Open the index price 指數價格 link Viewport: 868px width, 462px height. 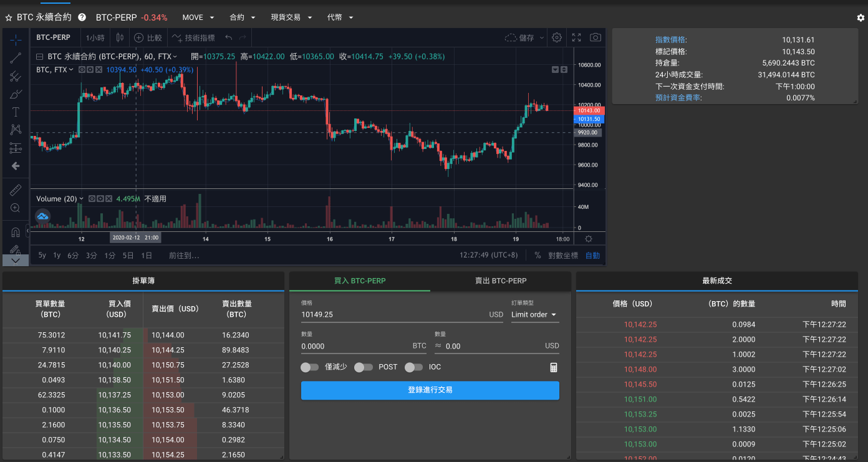coord(671,40)
